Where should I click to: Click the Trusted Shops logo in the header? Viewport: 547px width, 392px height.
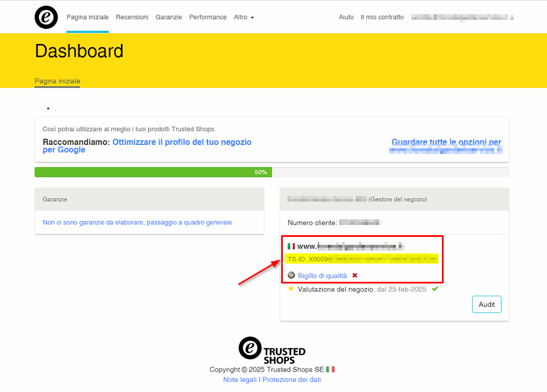tap(46, 17)
